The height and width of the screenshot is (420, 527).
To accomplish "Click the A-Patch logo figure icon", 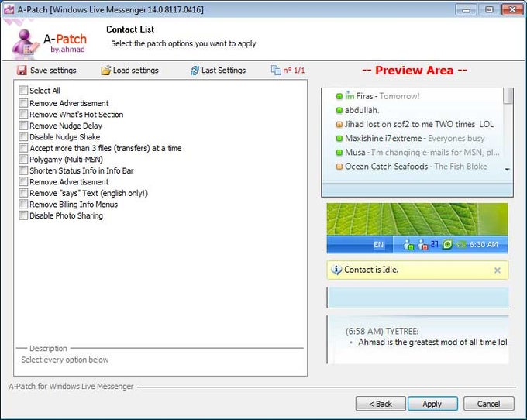I will (25, 43).
